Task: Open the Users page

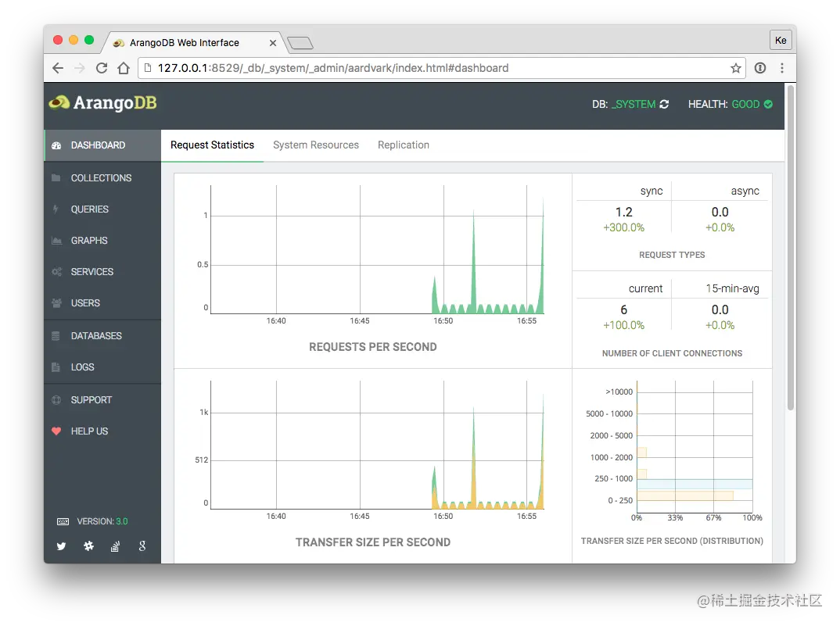Action: tap(102, 303)
